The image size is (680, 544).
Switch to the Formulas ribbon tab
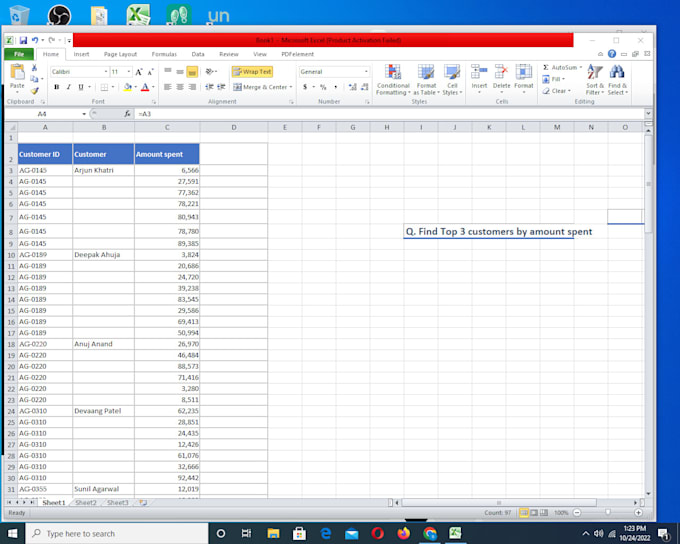point(164,54)
